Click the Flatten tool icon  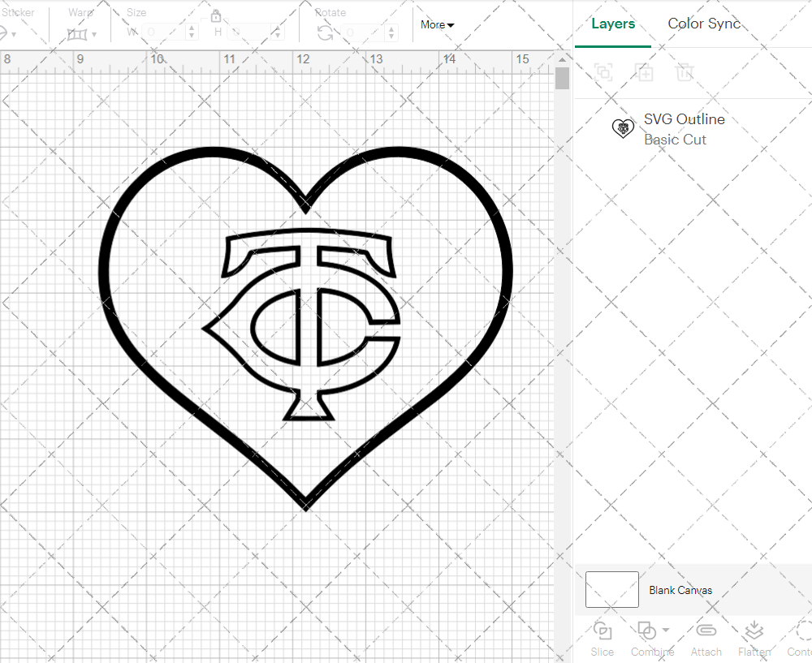click(754, 631)
